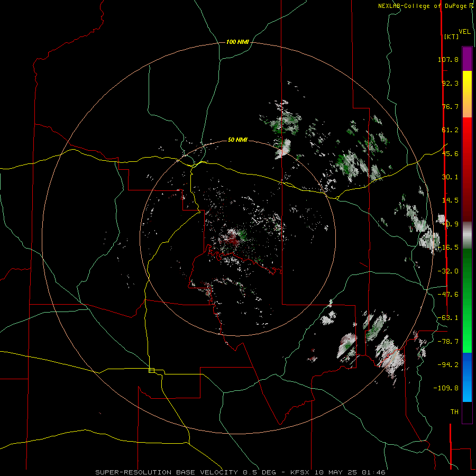Image resolution: width=476 pixels, height=476 pixels.
Task: Click the -16.5 velocity scale value
Action: tap(448, 247)
